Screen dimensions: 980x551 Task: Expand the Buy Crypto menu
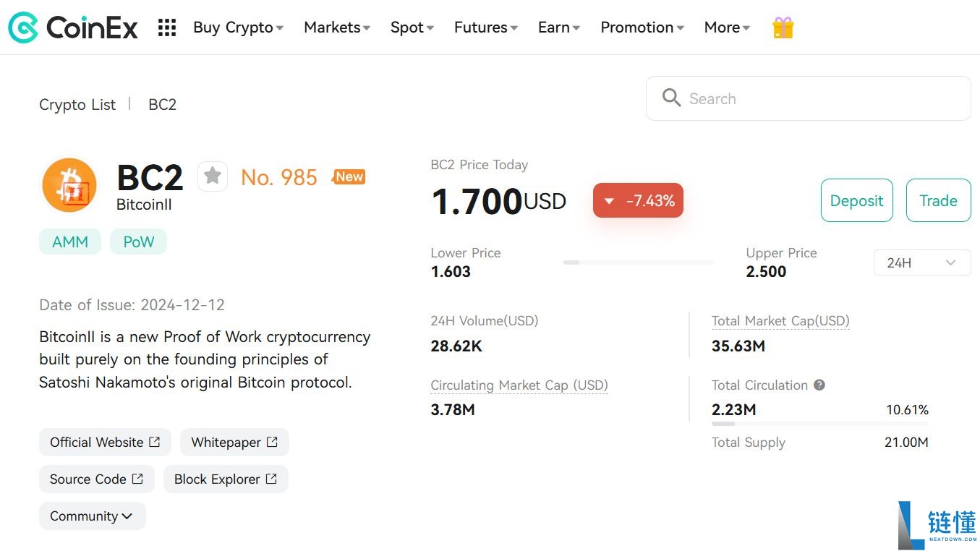coord(238,27)
